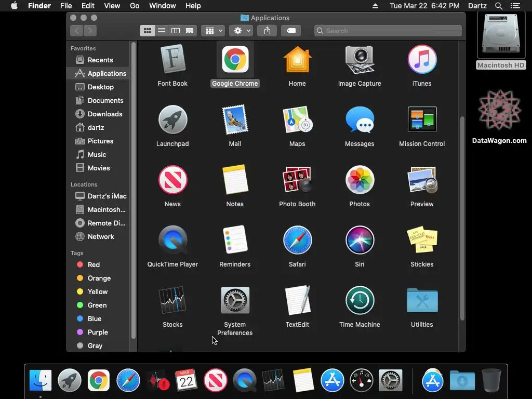Open the Window menu

163,6
